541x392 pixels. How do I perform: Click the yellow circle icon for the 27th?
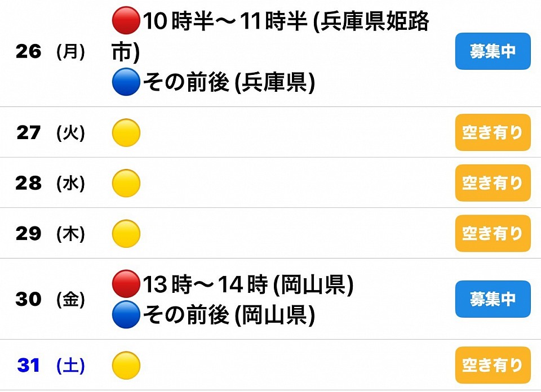[x=126, y=133]
